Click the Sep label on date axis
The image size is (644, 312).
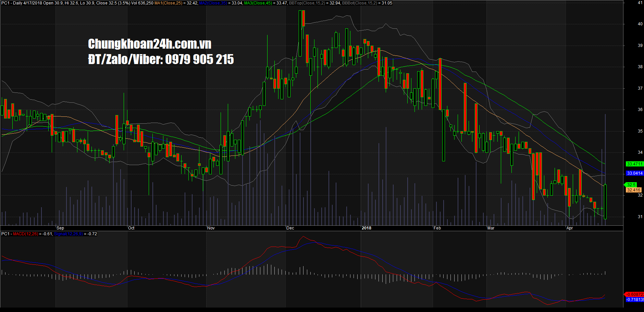pyautogui.click(x=60, y=228)
